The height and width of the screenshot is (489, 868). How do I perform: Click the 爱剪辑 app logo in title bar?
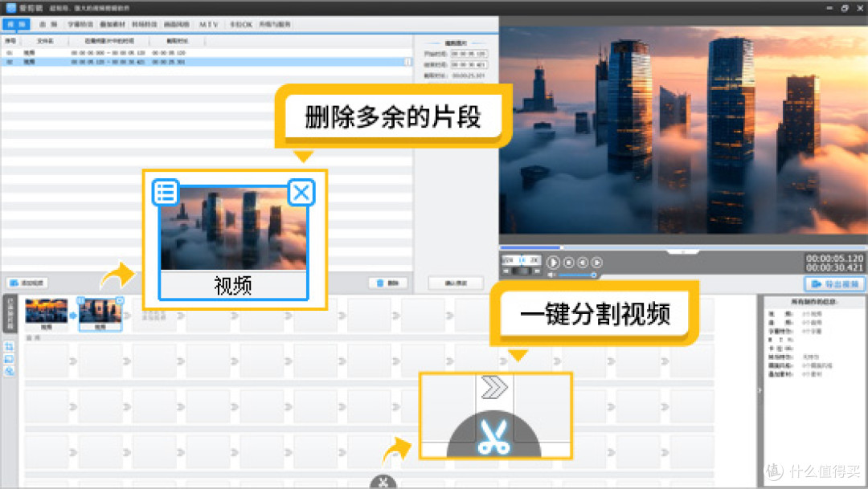(11, 8)
